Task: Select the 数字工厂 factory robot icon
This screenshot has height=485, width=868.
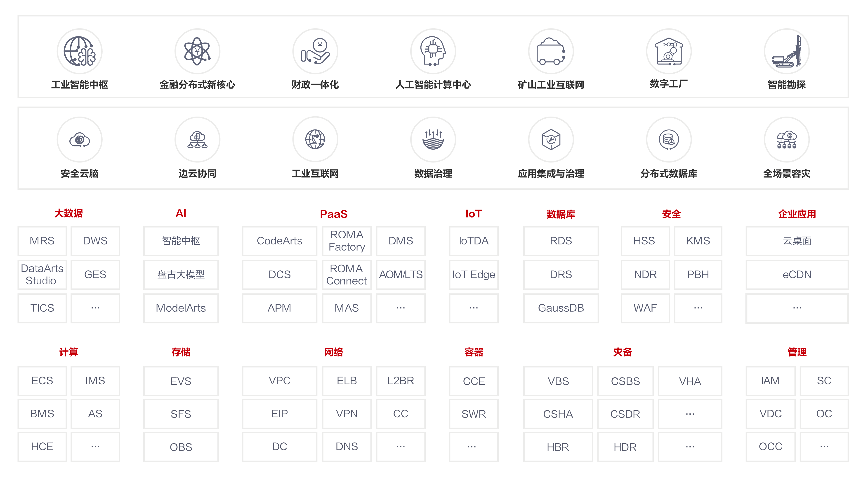Action: [669, 51]
